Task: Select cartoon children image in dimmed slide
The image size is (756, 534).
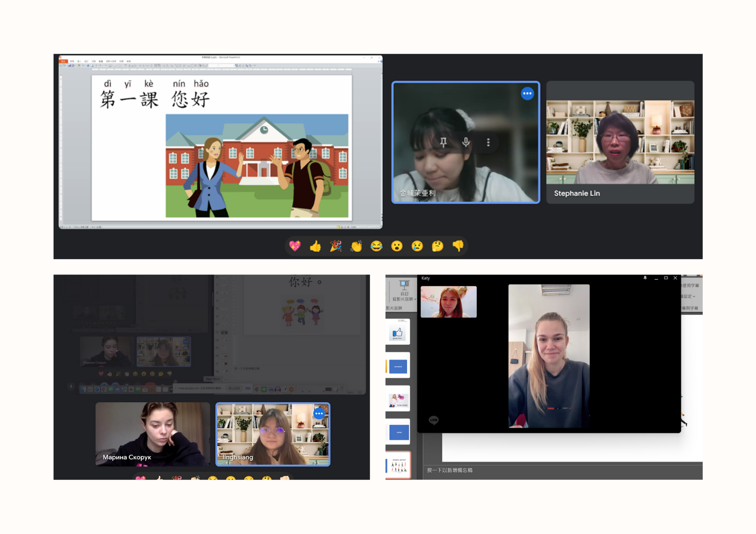Action: pyautogui.click(x=302, y=312)
